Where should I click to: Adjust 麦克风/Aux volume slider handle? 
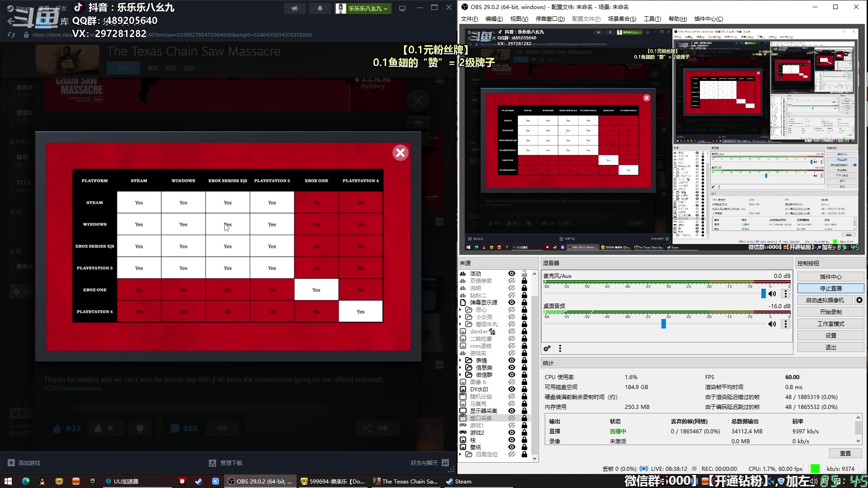tap(764, 294)
